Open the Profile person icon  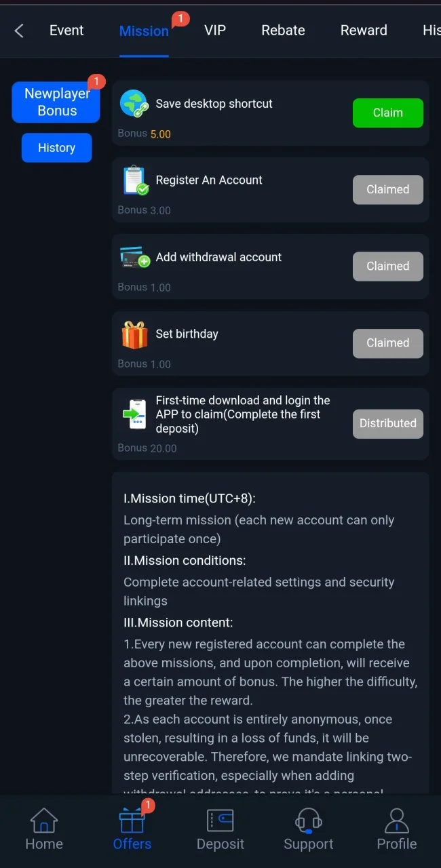coord(397,821)
